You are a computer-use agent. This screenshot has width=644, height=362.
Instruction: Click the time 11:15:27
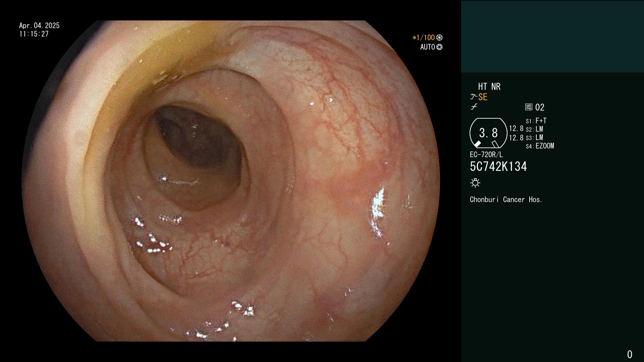(34, 34)
